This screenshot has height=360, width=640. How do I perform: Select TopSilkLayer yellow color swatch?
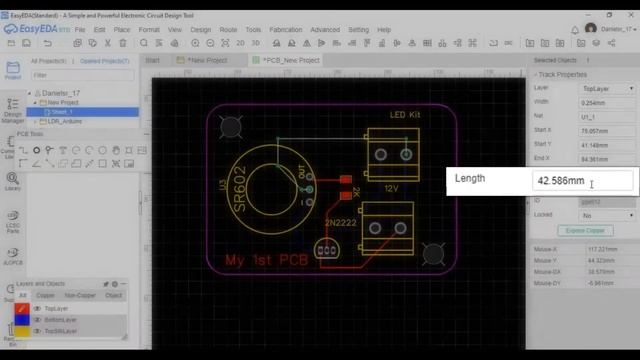point(22,331)
